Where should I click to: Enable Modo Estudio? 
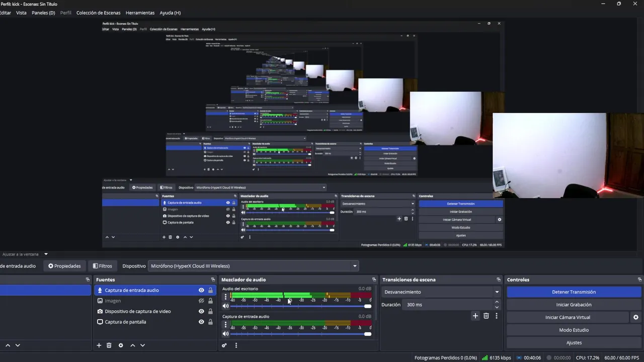(574, 330)
